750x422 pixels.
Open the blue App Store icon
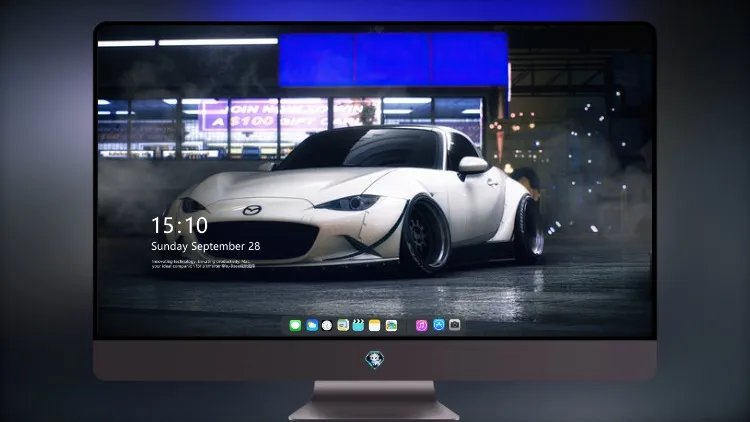click(x=439, y=325)
